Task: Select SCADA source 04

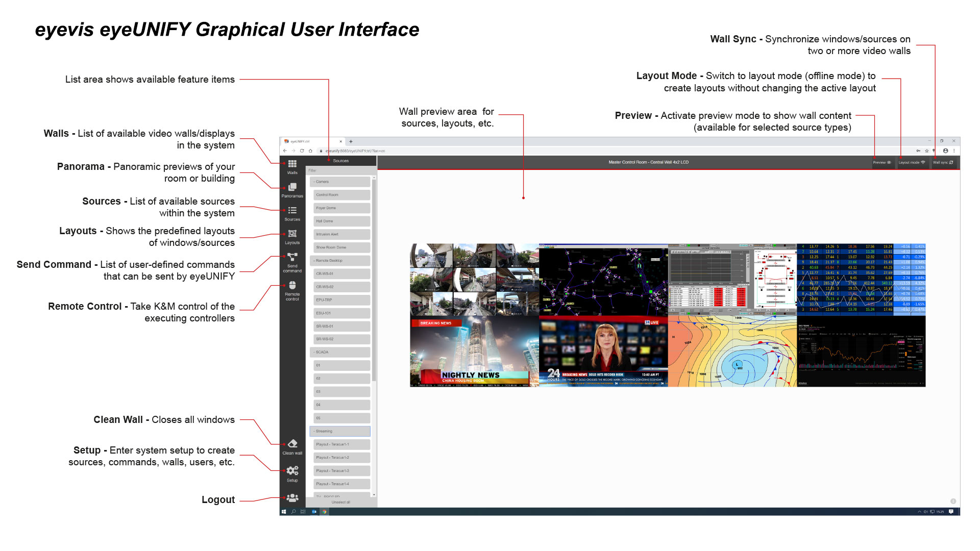Action: point(341,405)
